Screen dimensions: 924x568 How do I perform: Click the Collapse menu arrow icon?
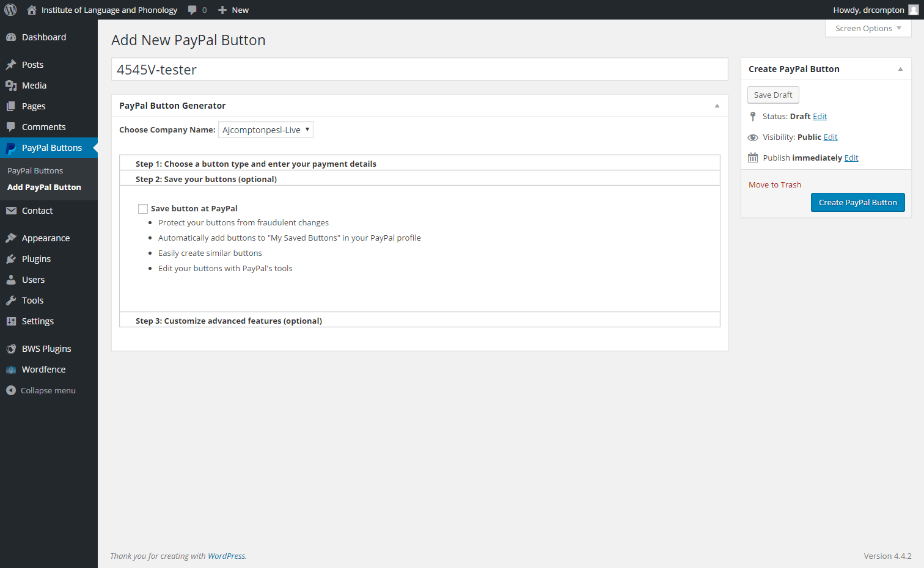click(11, 390)
